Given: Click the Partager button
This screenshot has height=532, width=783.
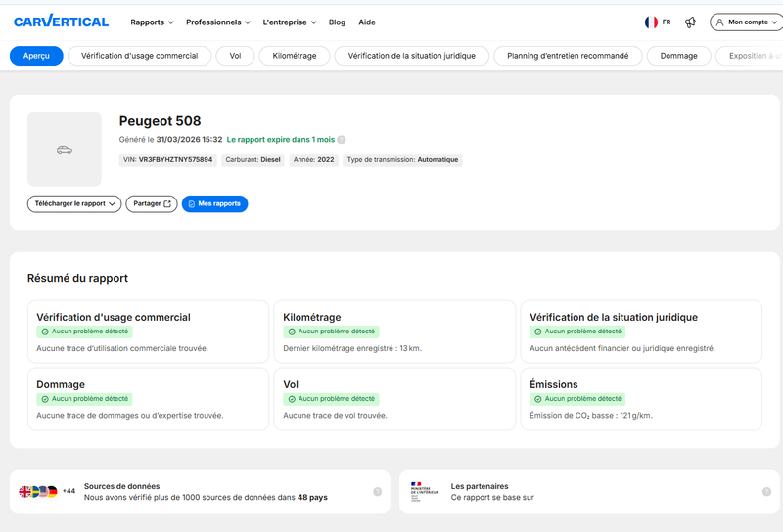Looking at the screenshot, I should point(152,204).
